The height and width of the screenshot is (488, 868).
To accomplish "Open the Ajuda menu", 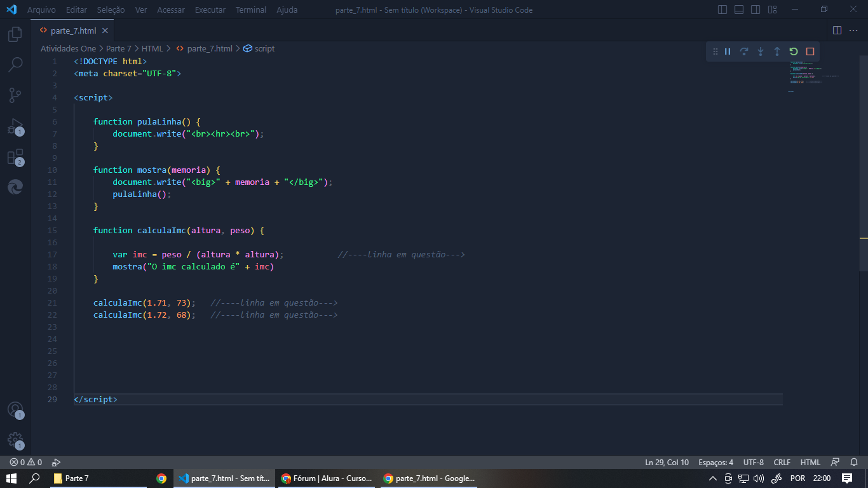I will (287, 10).
